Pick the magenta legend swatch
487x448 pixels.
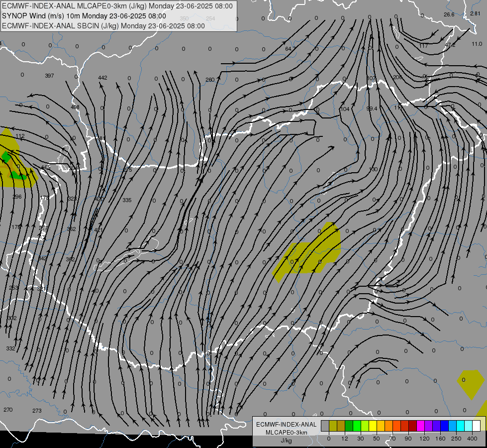click(421, 426)
